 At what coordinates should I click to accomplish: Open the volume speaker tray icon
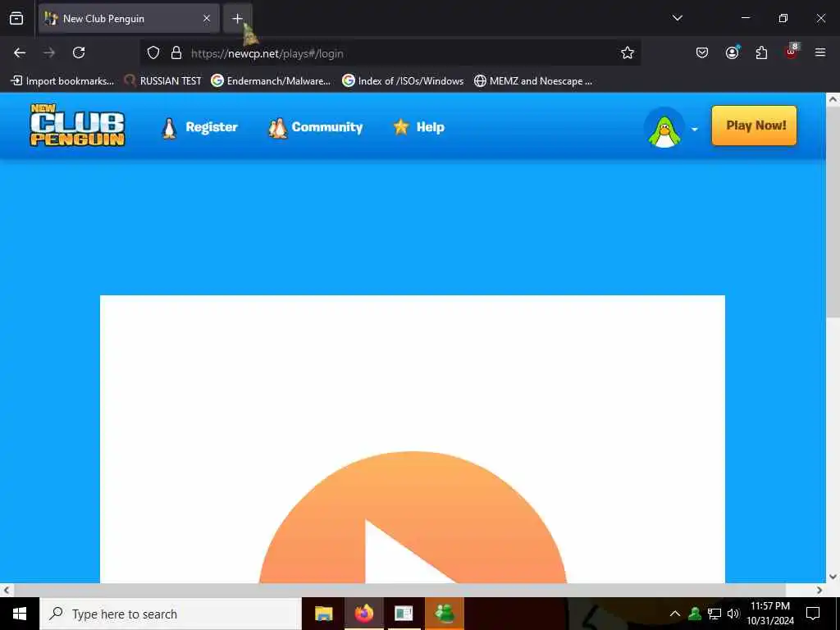tap(733, 614)
